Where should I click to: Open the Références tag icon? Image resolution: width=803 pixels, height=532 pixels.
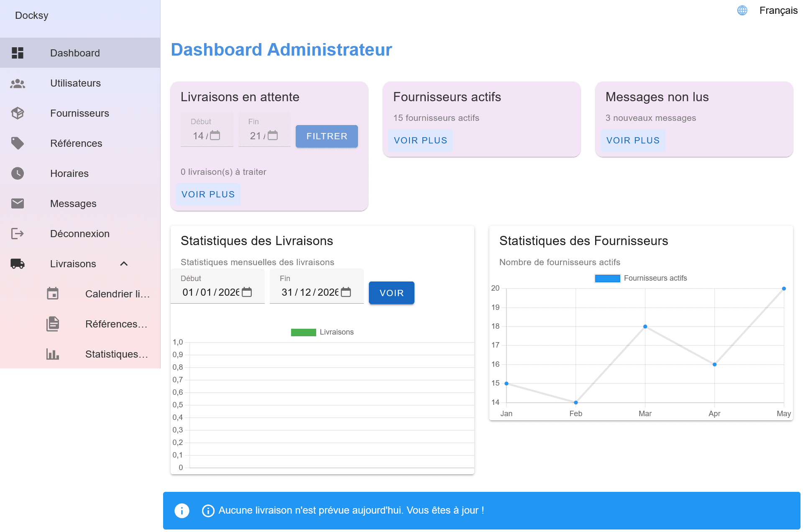pos(17,143)
